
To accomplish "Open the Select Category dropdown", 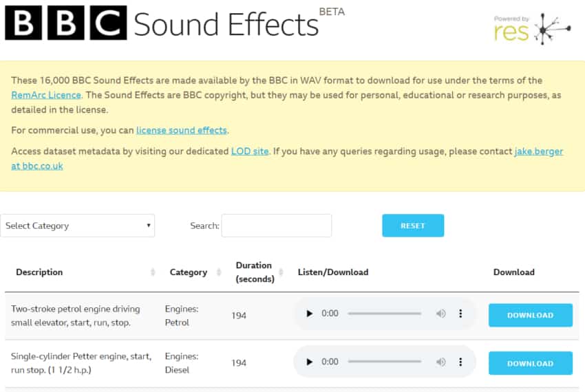I will (x=77, y=226).
